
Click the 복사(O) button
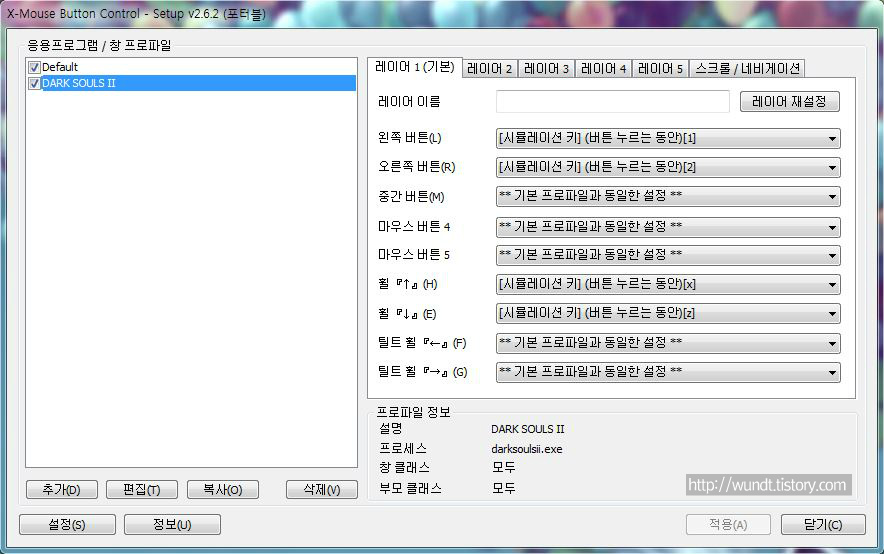(x=223, y=490)
